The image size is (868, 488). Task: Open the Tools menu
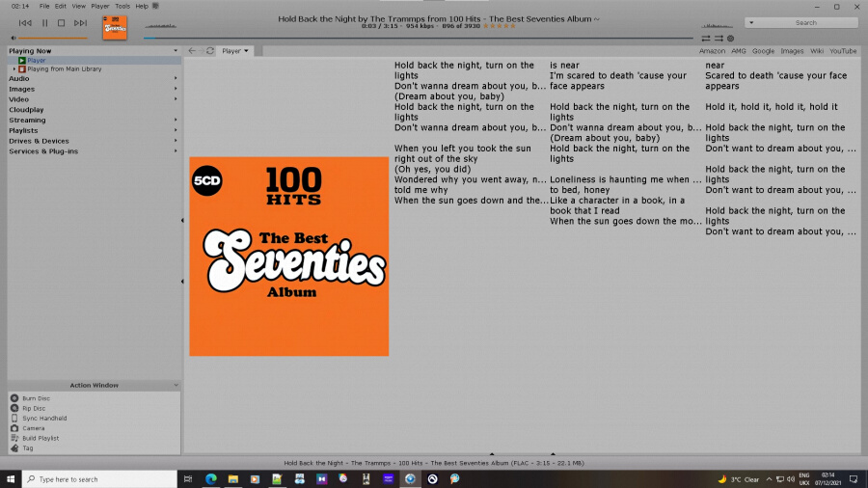point(122,6)
